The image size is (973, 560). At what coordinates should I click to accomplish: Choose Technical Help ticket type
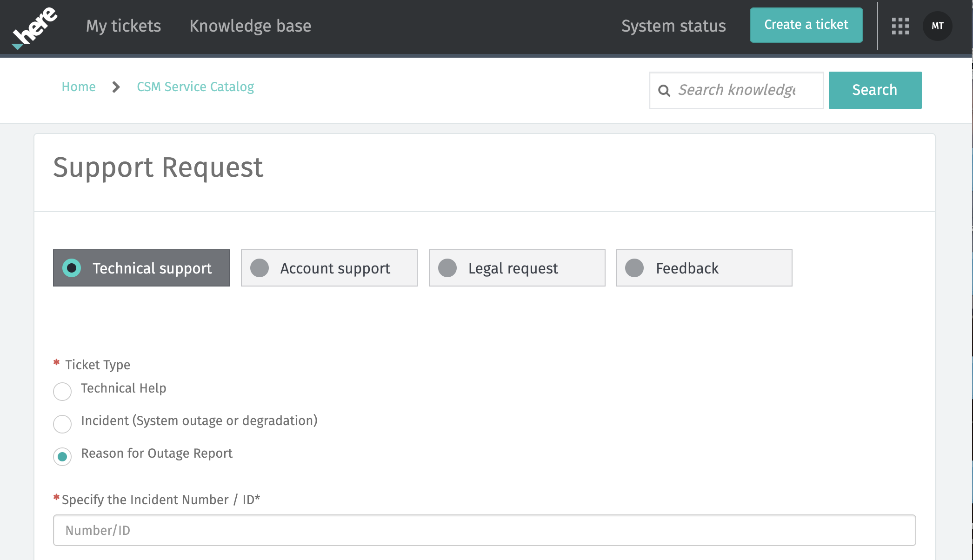coord(62,392)
